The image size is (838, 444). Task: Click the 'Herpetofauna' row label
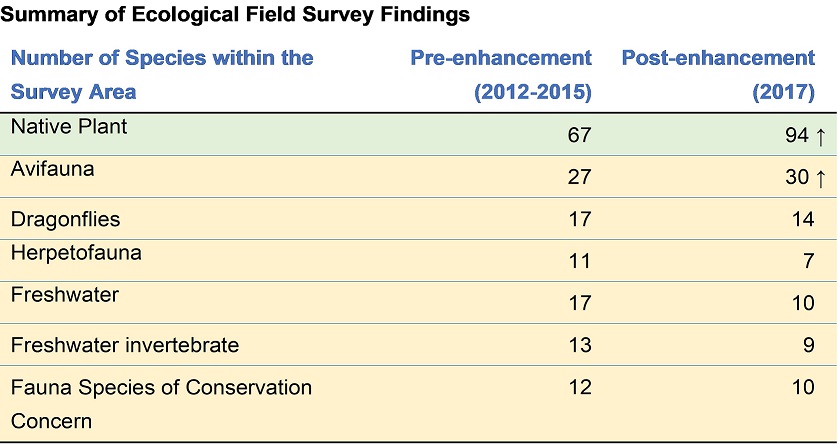coord(76,253)
